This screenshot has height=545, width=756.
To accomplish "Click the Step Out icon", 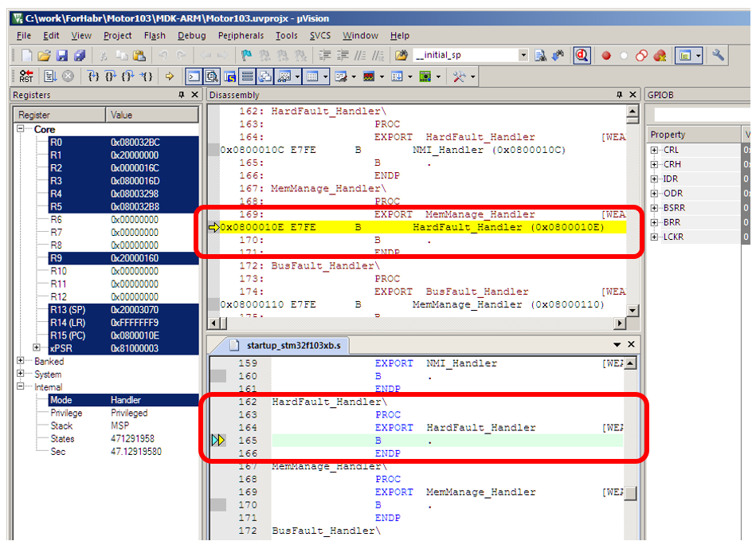I will tap(128, 76).
